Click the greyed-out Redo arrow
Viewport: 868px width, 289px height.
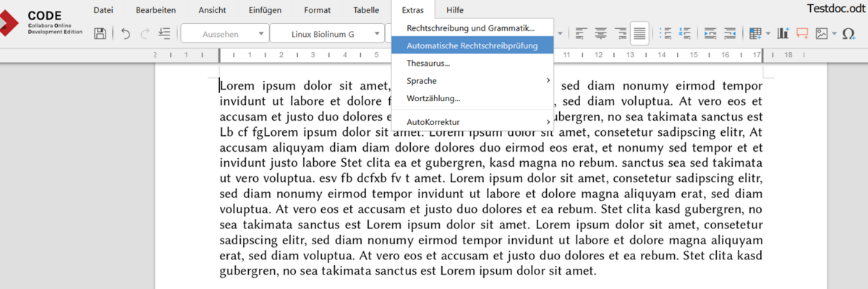(145, 33)
